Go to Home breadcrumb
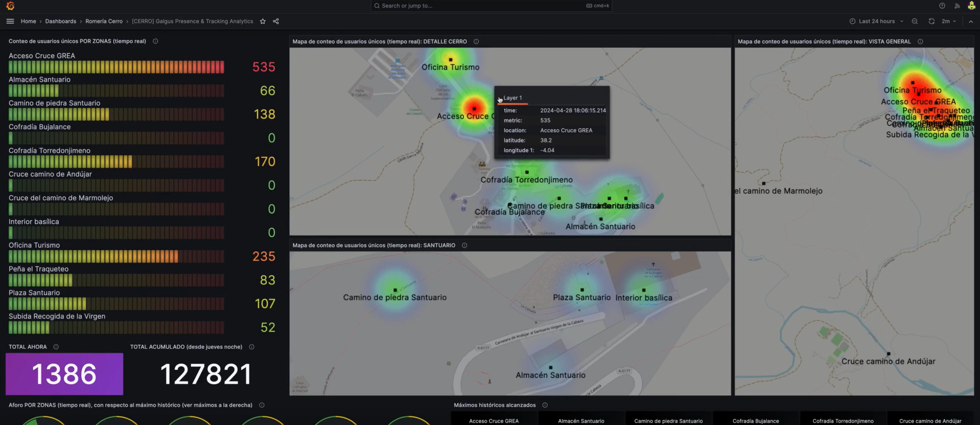Viewport: 980px width, 425px height. click(x=28, y=21)
